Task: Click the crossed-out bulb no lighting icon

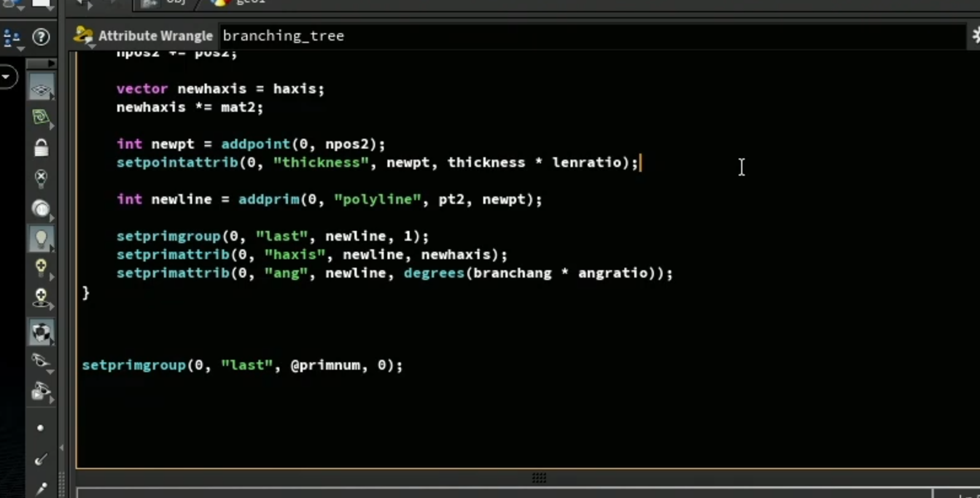Action: pyautogui.click(x=41, y=178)
